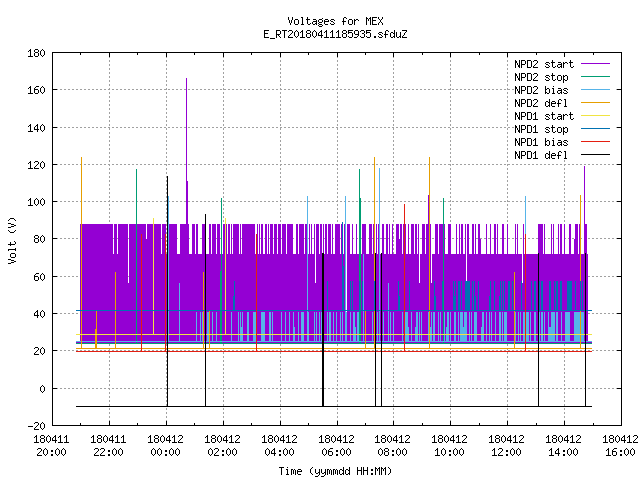The image size is (640, 480).
Task: Click the tall purple spike peaking near 166 V
Action: 187,150
